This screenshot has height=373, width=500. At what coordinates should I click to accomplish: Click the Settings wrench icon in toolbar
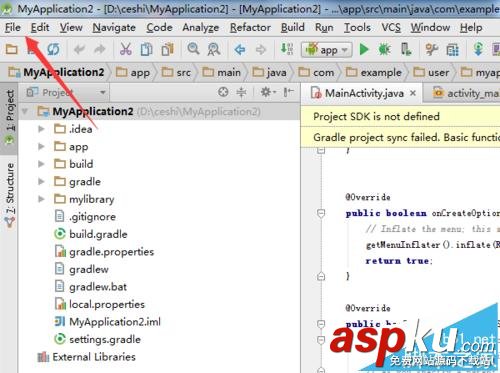click(x=432, y=50)
